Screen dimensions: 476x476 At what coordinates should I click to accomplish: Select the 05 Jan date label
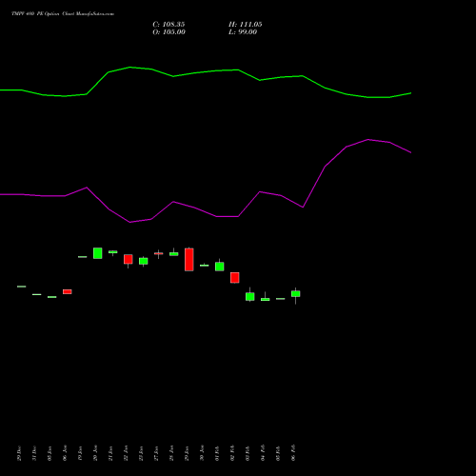coord(50,453)
